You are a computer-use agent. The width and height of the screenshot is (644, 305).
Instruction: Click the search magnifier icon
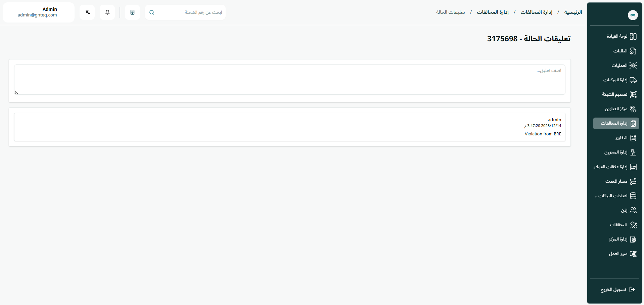point(152,12)
